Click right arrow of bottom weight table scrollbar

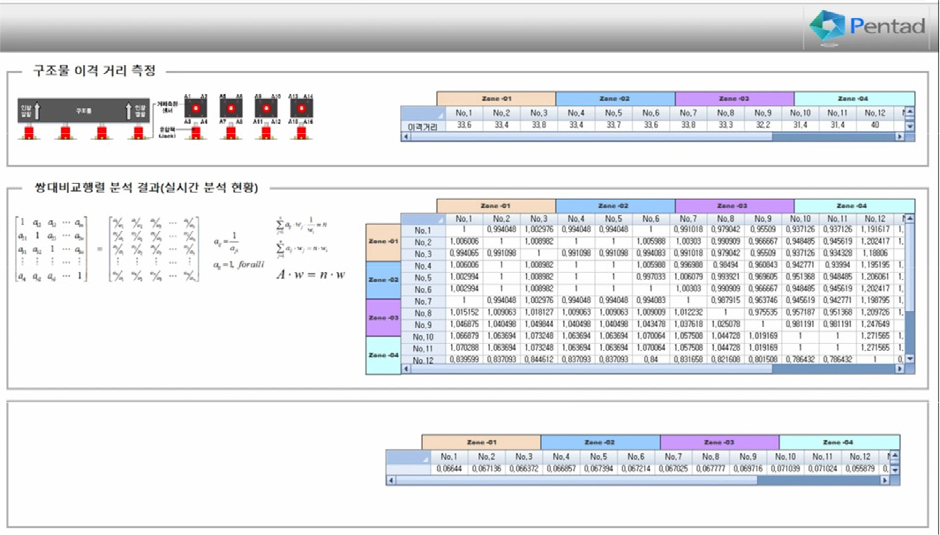[884, 480]
